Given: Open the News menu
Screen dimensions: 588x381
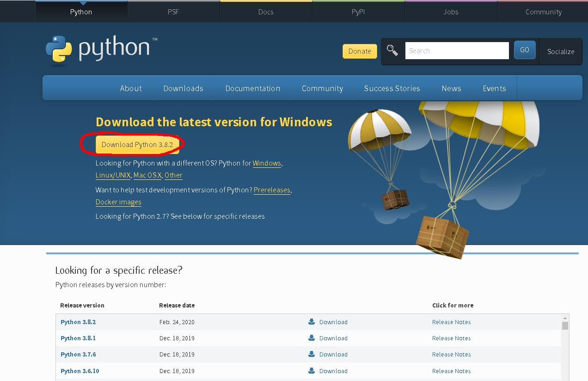Looking at the screenshot, I should (451, 88).
